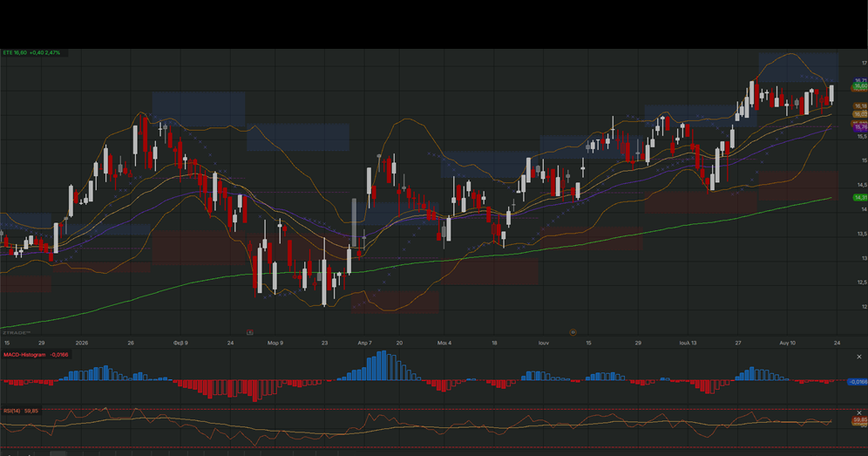The height and width of the screenshot is (456, 868).
Task: Select the 16,18 price tag on axis
Action: pos(860,105)
